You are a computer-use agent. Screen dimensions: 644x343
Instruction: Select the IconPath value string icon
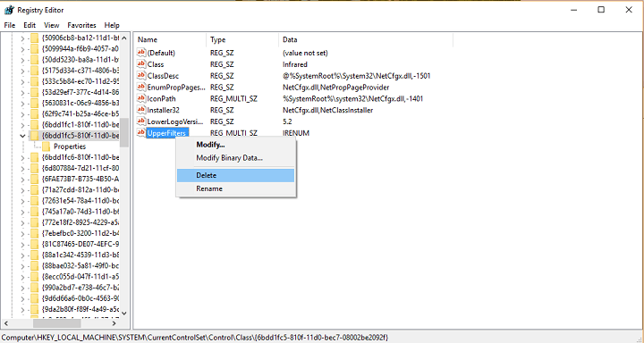(x=141, y=98)
